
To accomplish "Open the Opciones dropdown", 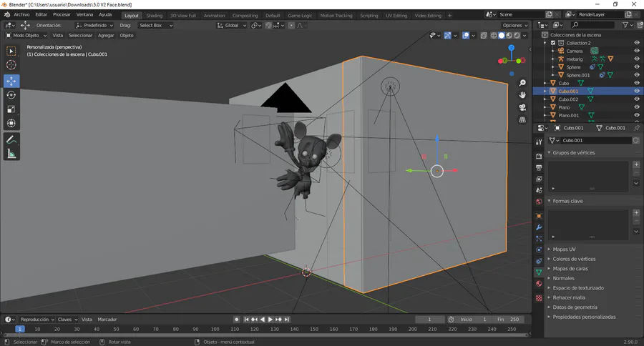I will [515, 26].
